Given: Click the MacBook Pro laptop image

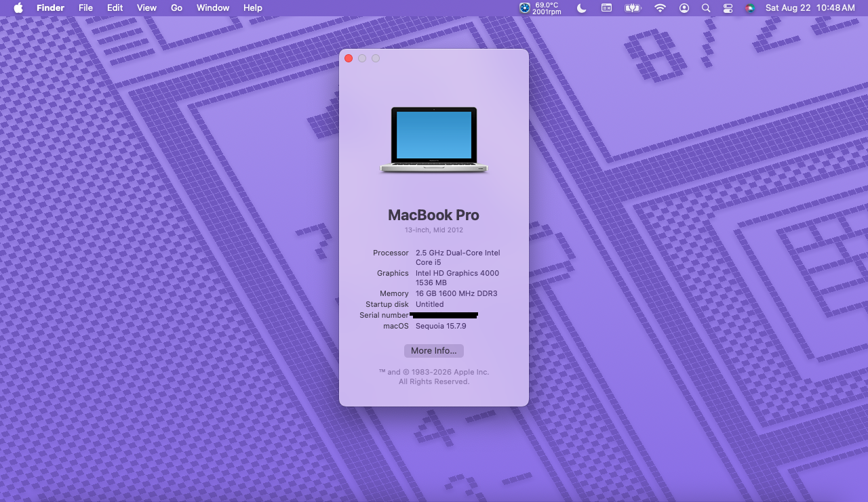Looking at the screenshot, I should (x=434, y=140).
